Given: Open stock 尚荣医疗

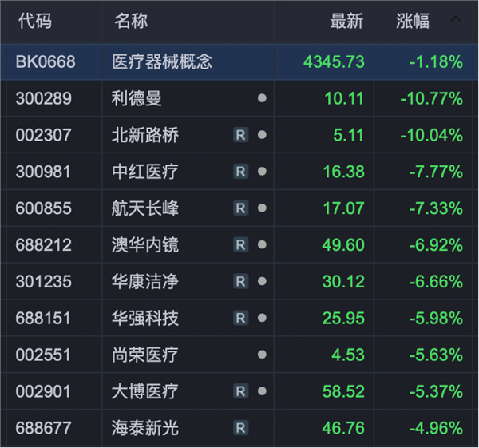Looking at the screenshot, I should [x=145, y=355].
